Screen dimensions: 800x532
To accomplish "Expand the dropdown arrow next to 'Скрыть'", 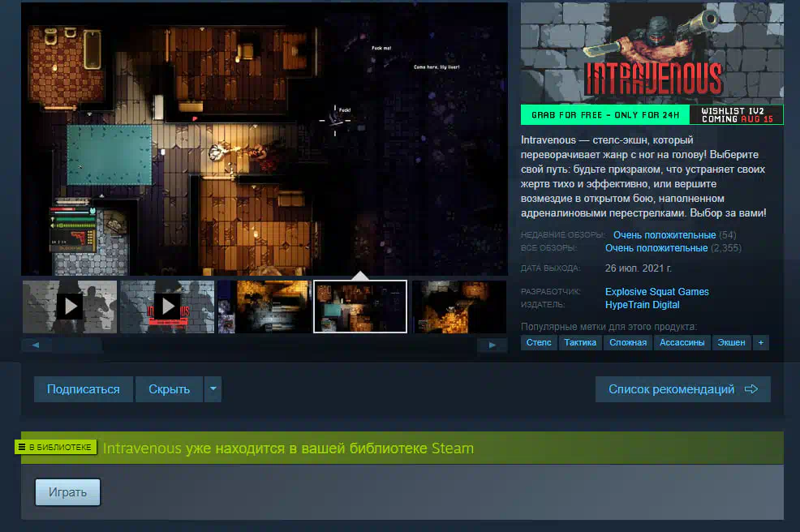I will tap(213, 389).
